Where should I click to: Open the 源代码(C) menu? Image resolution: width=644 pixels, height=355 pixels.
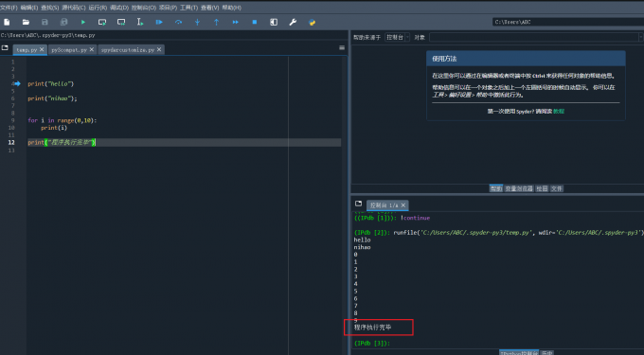(x=74, y=8)
